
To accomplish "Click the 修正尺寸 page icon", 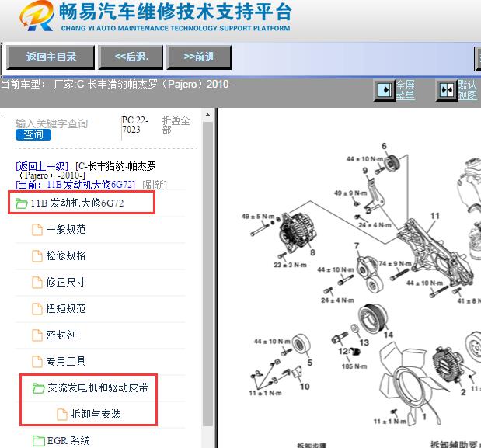I will [x=37, y=283].
